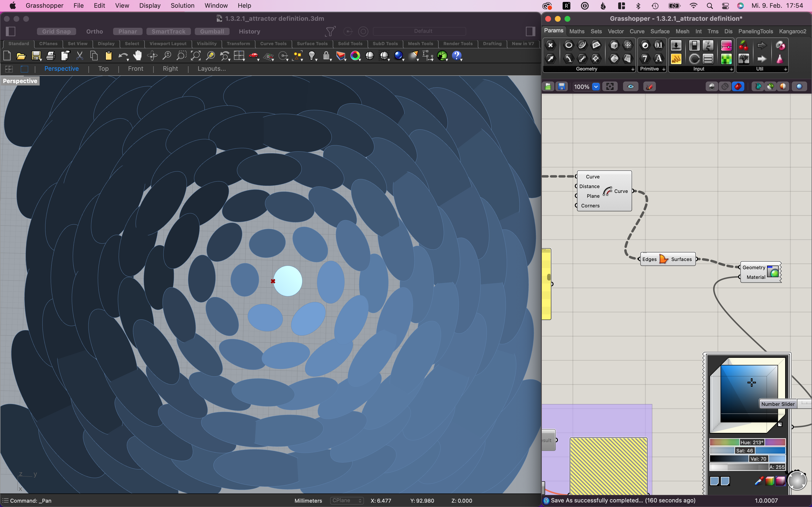
Task: Open the Layouts... option
Action: tap(211, 69)
